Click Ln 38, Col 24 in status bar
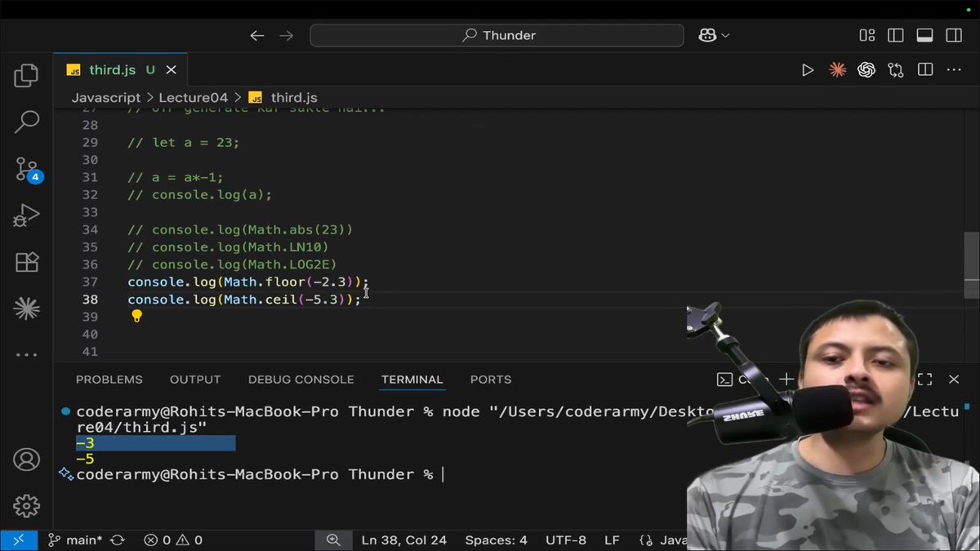980x551 pixels. point(403,540)
